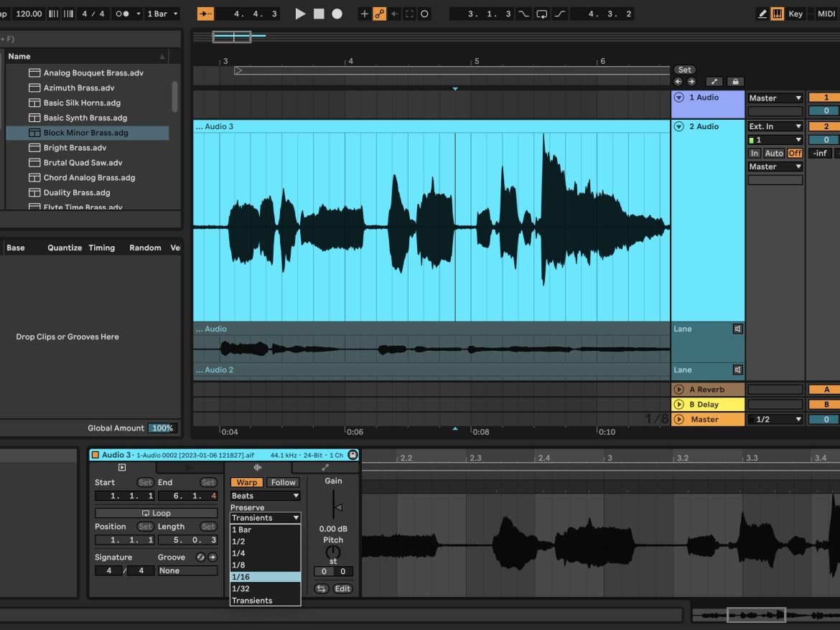Enable MIDI Map Mode with the piano icon
The image size is (840, 630).
(x=778, y=13)
